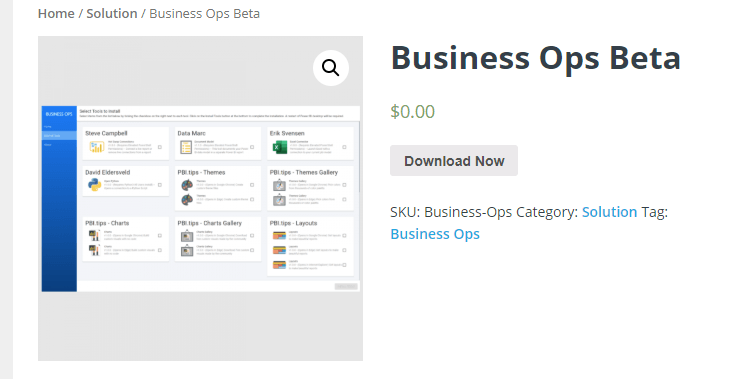The image size is (733, 379).
Task: Select the highlighted item in the blue sidebar
Action: tap(59, 136)
